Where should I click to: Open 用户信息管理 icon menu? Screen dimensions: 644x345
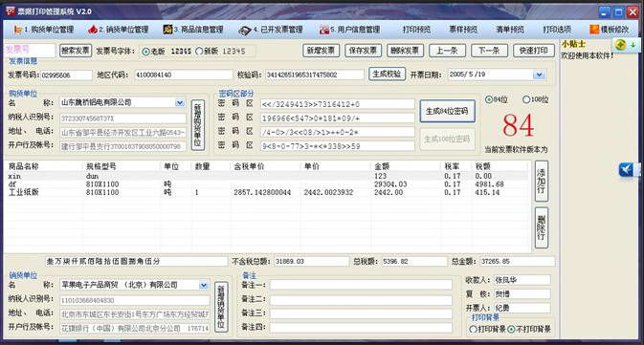tap(324, 30)
